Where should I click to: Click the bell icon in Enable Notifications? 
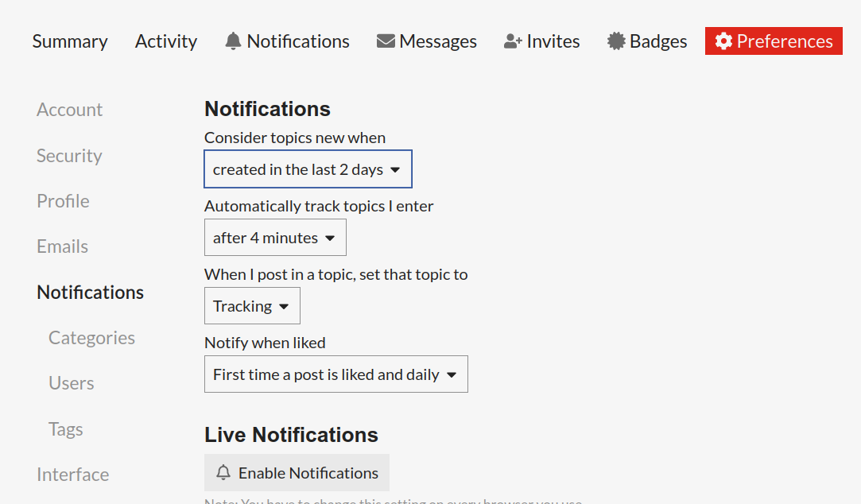click(223, 473)
